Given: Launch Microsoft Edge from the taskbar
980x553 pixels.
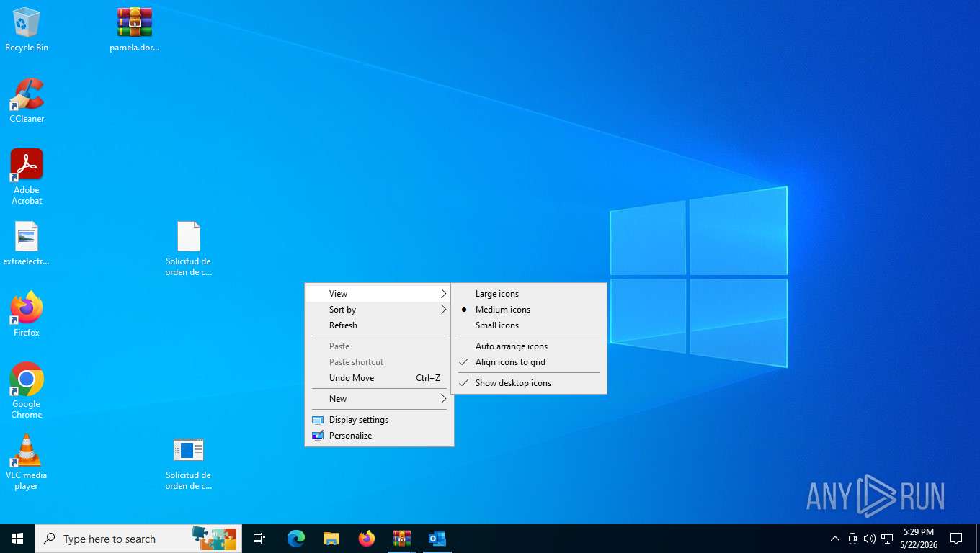Looking at the screenshot, I should (296, 539).
